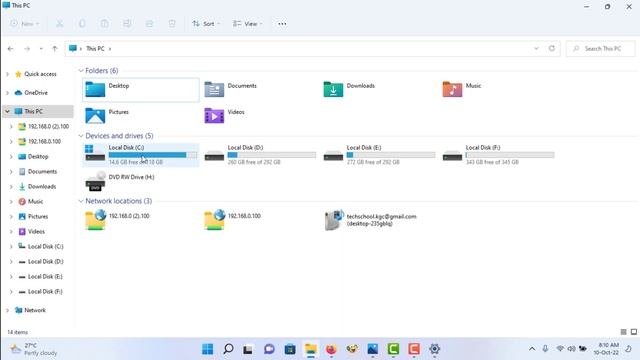Open clock showing 8:10 AM
Image resolution: width=640 pixels, height=360 pixels.
606,349
